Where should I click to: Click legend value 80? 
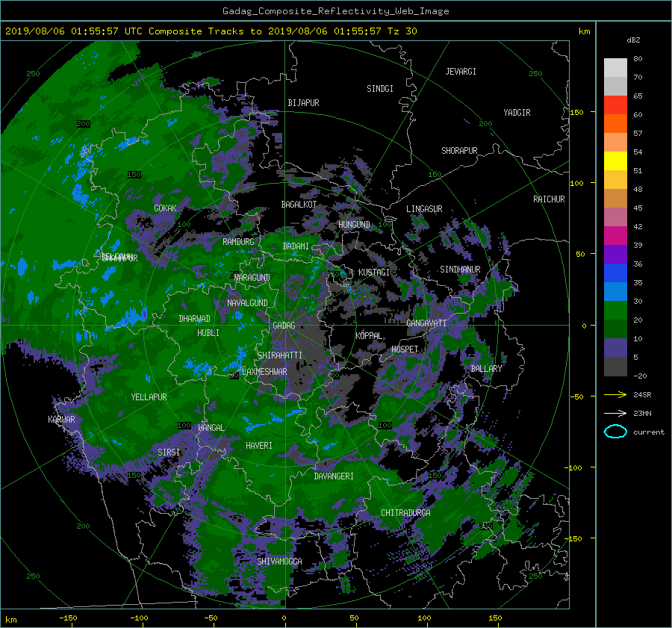click(x=638, y=59)
